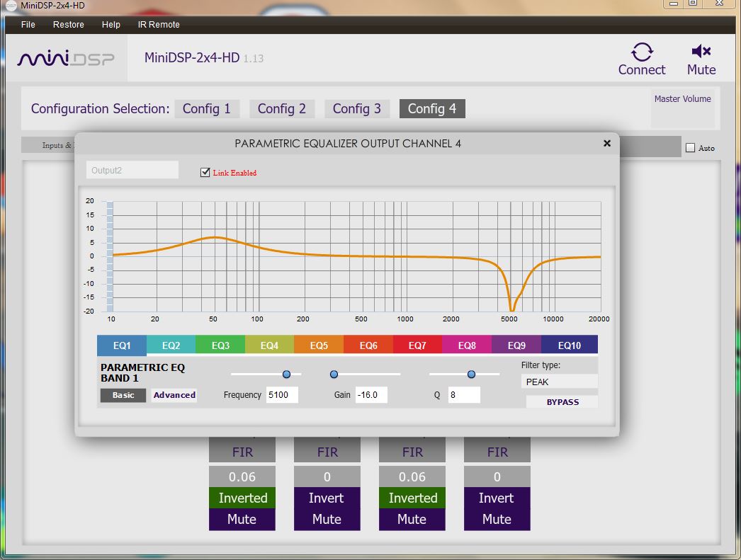Select Config 3
This screenshot has height=560, width=741.
pyautogui.click(x=357, y=108)
